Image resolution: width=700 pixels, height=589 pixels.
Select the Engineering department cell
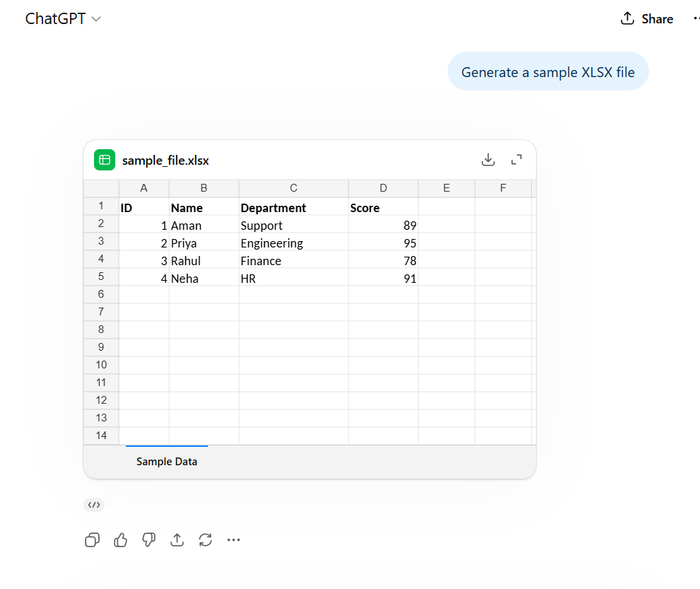[293, 243]
